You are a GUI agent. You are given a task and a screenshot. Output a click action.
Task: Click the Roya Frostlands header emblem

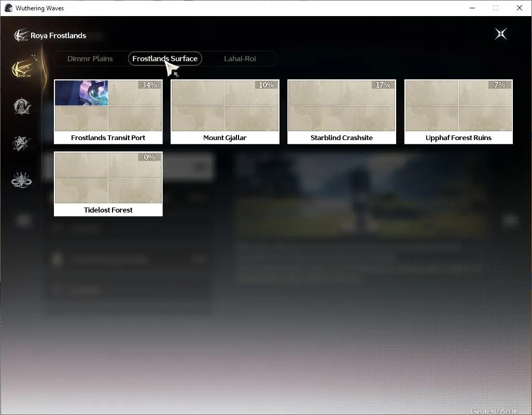point(21,35)
